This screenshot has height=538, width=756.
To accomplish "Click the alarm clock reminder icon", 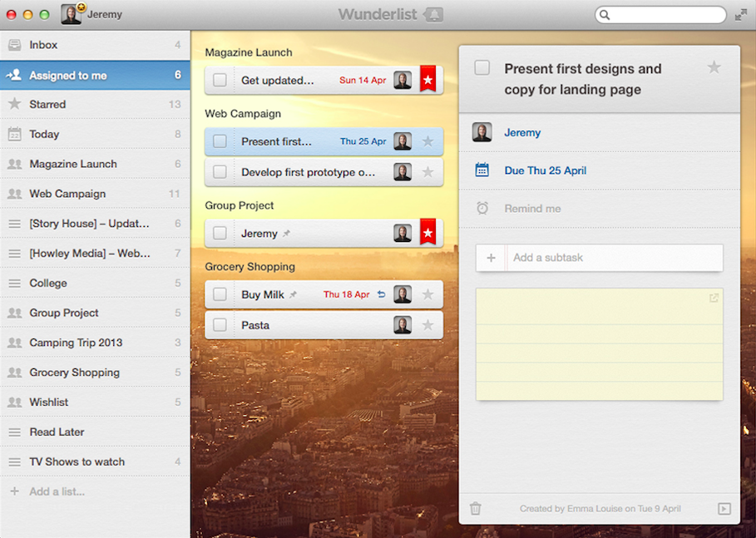I will pos(482,208).
